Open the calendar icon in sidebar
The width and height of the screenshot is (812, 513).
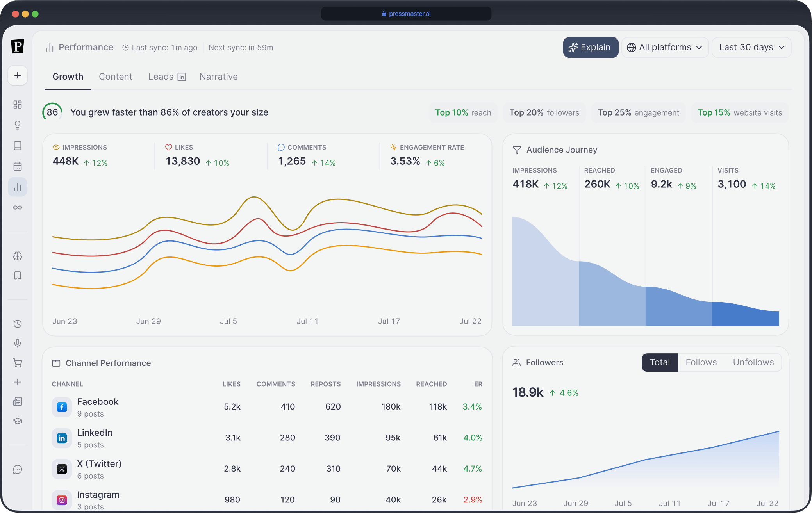tap(18, 166)
